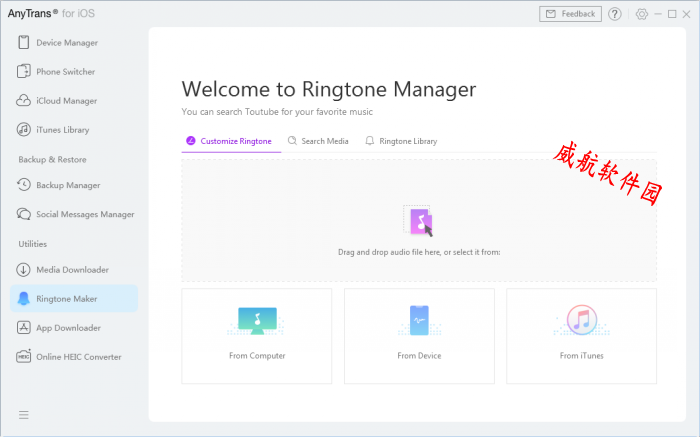Send feedback via the Feedback button
Viewport: 700px width, 437px height.
[x=570, y=14]
